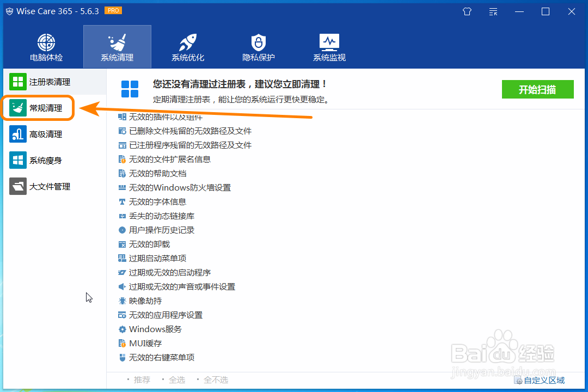Deselect all items with 全不选

pyautogui.click(x=216, y=379)
